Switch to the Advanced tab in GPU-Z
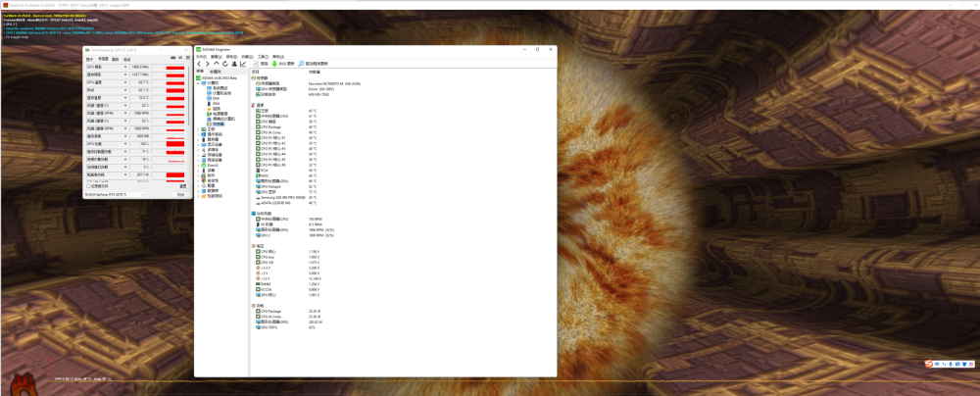The height and width of the screenshot is (396, 980). point(115,59)
